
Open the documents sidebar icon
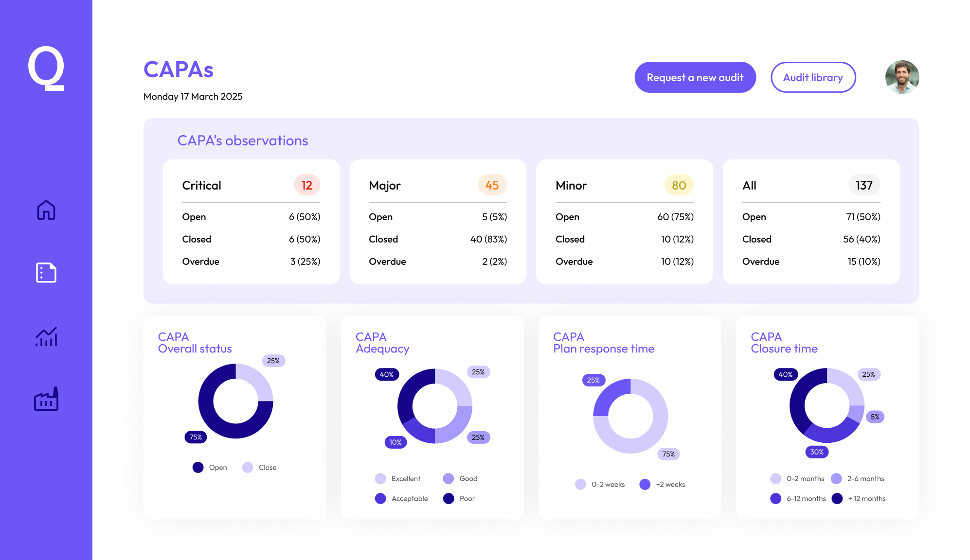[46, 273]
